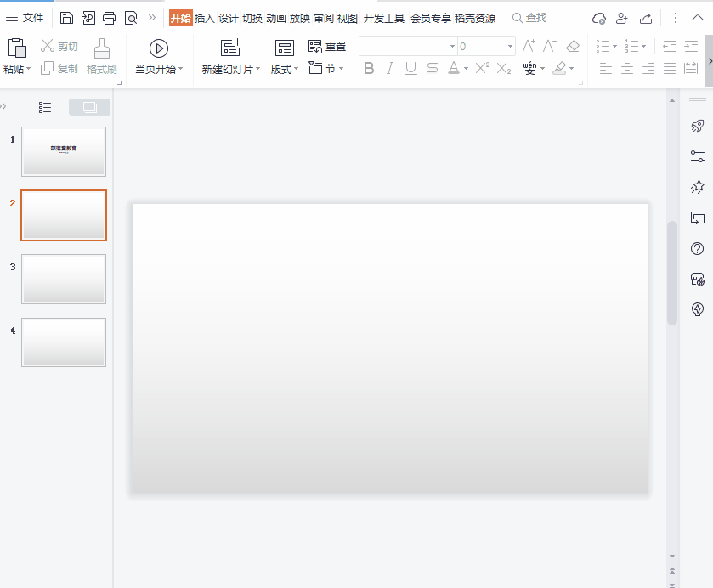Switch to the 设计 ribbon tab
The height and width of the screenshot is (588, 713).
[229, 18]
